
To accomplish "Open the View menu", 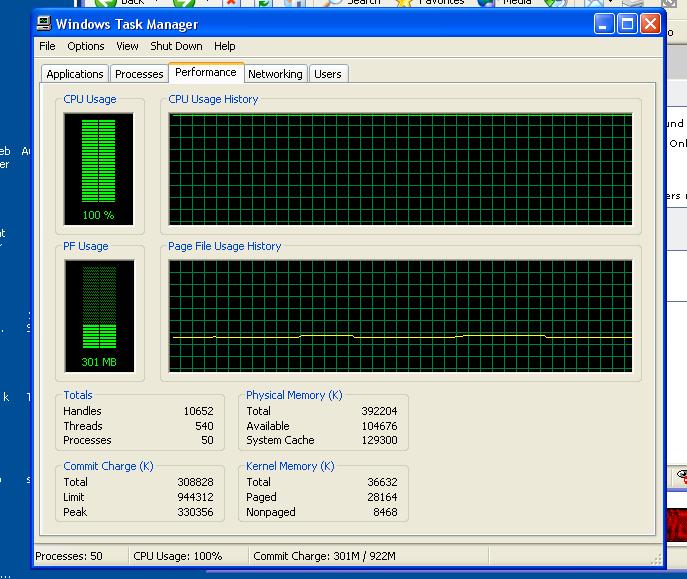I will (x=127, y=46).
